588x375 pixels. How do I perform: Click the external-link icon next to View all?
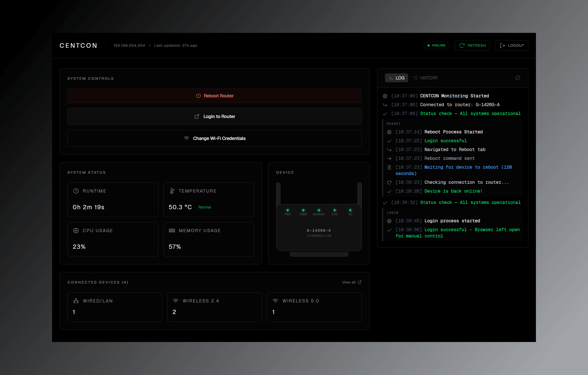pyautogui.click(x=359, y=282)
